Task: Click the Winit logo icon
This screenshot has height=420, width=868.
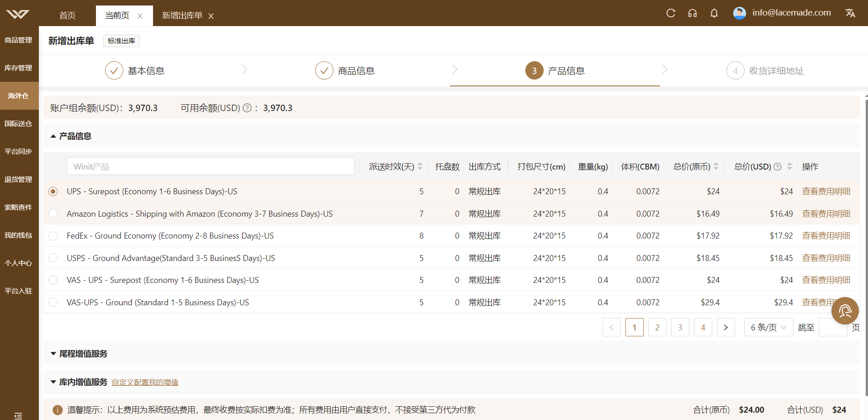Action: 18,14
